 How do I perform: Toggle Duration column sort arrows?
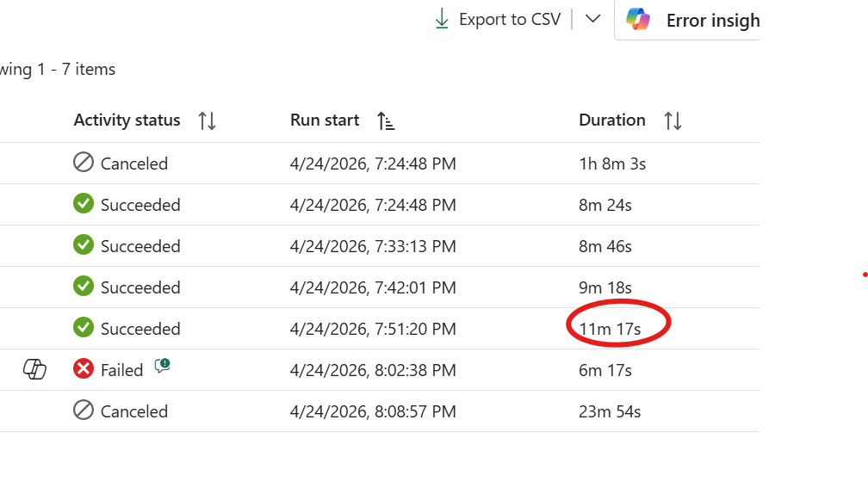pos(673,120)
